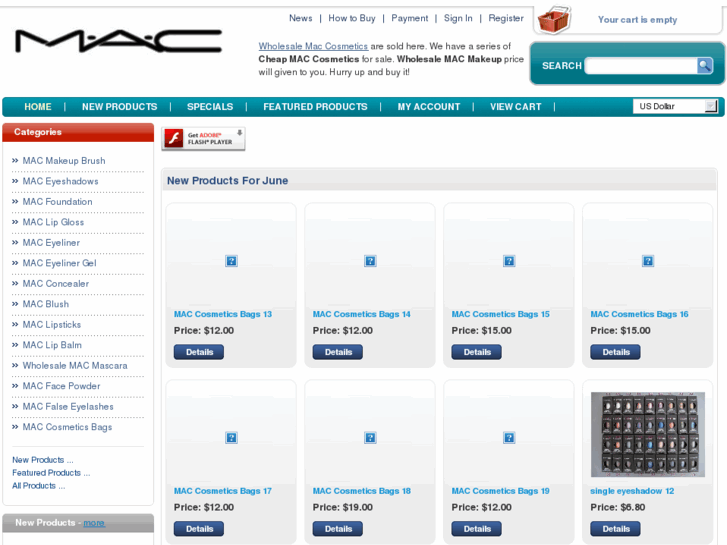Click the MAC logo
Viewport: 727px width, 545px height.
[119, 41]
